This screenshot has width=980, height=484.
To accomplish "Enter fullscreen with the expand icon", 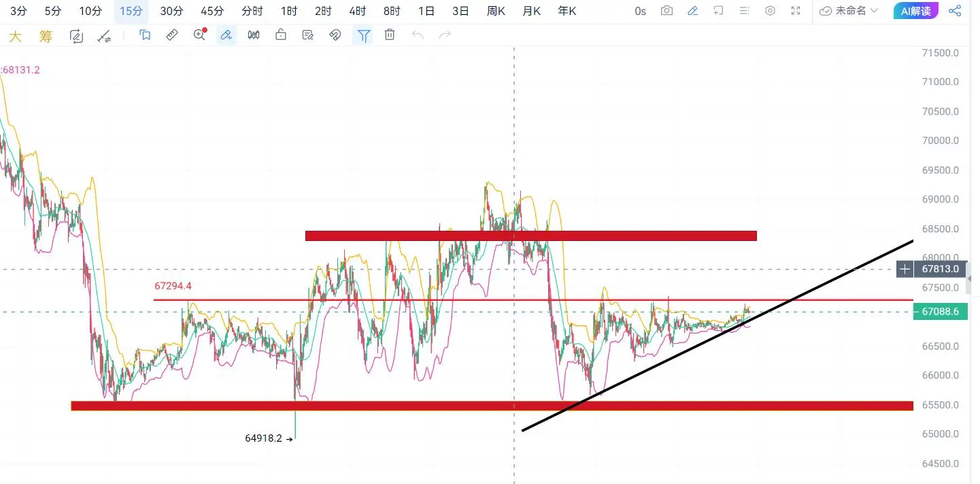I will click(796, 11).
